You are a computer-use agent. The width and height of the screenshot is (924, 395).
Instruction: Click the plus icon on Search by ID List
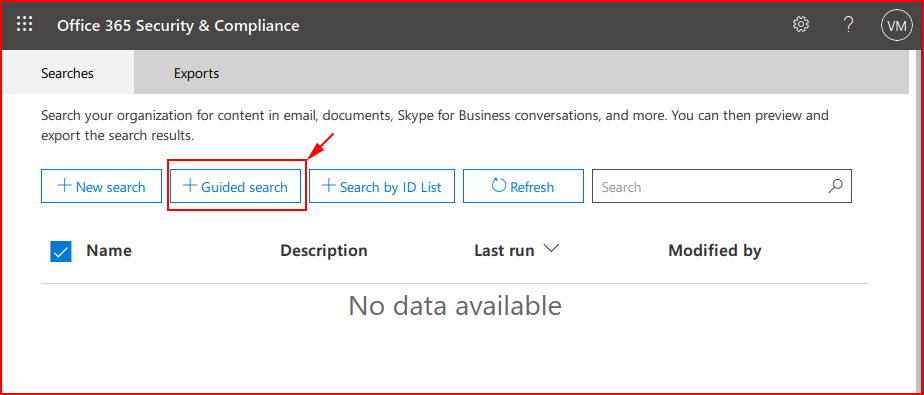point(328,186)
